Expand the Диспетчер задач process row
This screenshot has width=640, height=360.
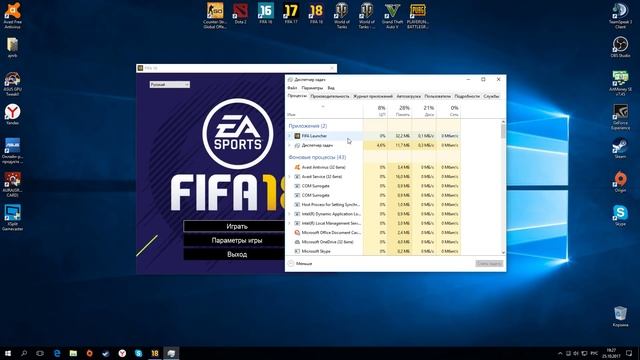pyautogui.click(x=290, y=145)
